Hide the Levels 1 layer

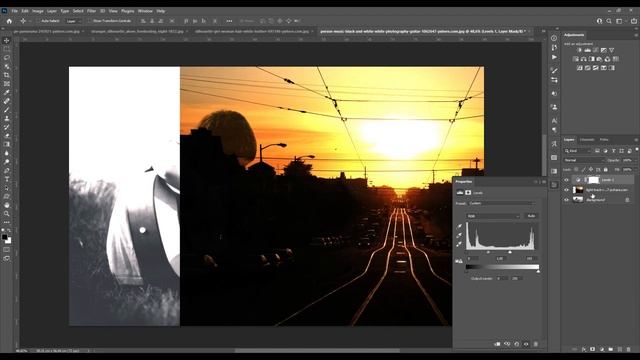click(x=566, y=180)
